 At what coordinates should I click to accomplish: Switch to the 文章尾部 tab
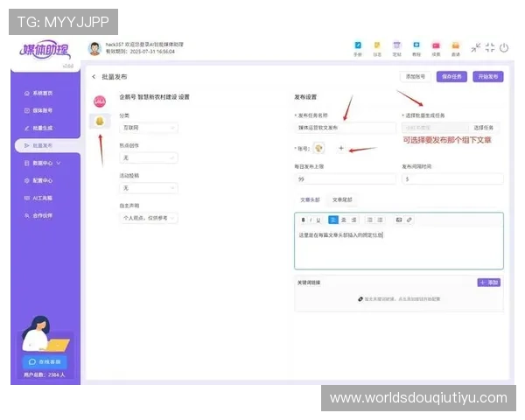(x=342, y=200)
